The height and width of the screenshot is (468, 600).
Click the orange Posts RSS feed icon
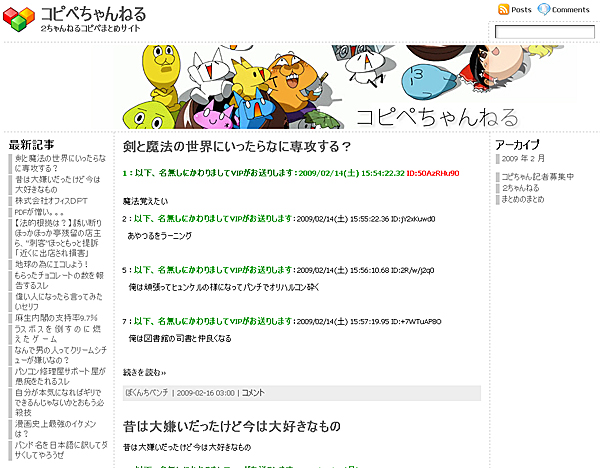(503, 9)
